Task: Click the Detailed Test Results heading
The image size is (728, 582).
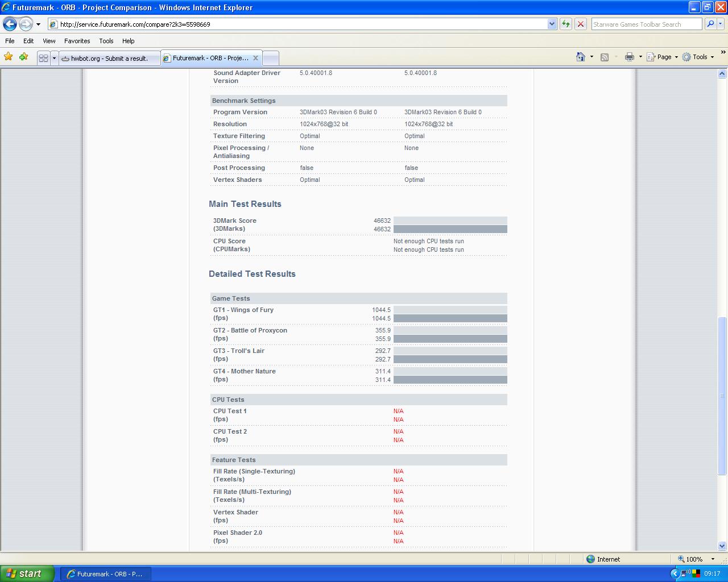Action: coord(252,274)
